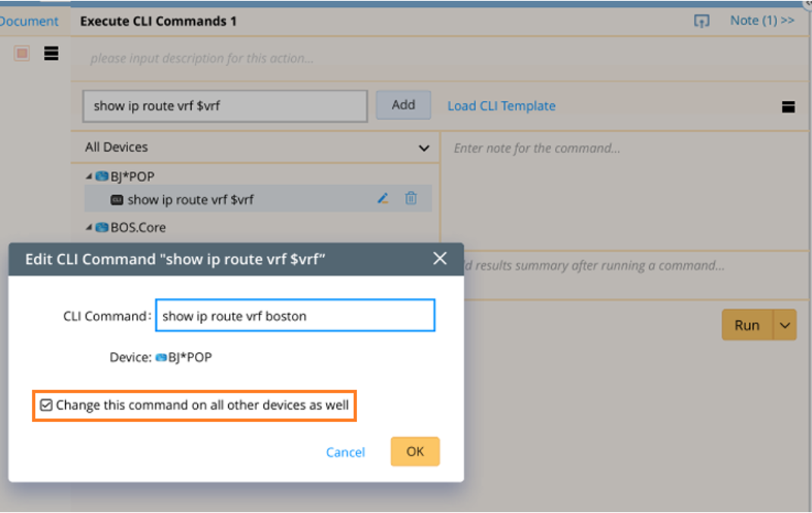This screenshot has height=513, width=812.
Task: Click the hamburger icon in the left sidebar
Action: point(51,54)
